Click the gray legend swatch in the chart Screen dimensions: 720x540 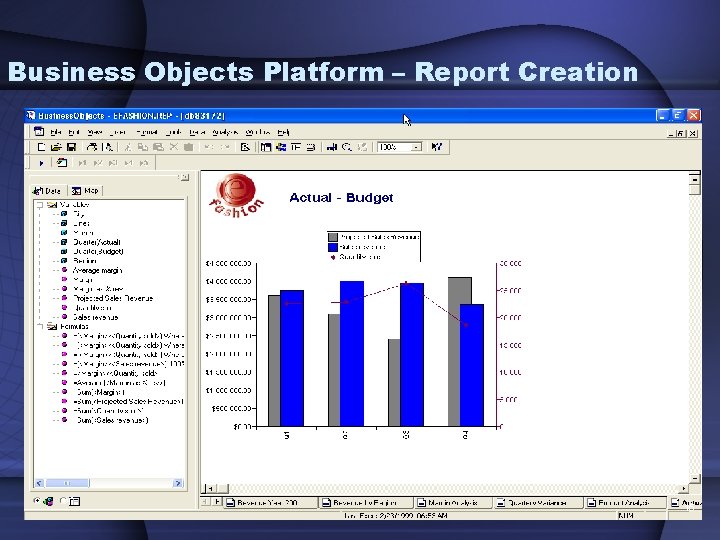[333, 237]
